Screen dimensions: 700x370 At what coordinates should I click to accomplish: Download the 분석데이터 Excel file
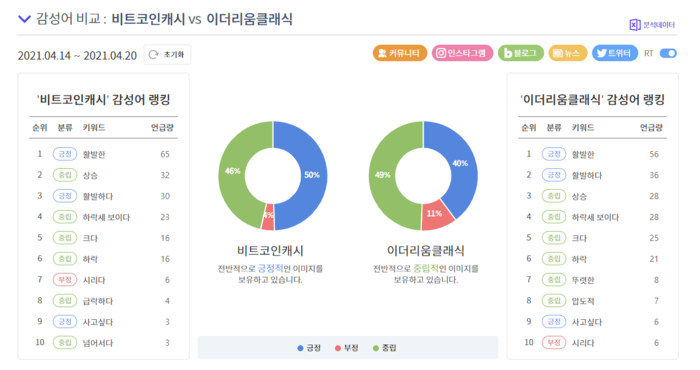[652, 25]
